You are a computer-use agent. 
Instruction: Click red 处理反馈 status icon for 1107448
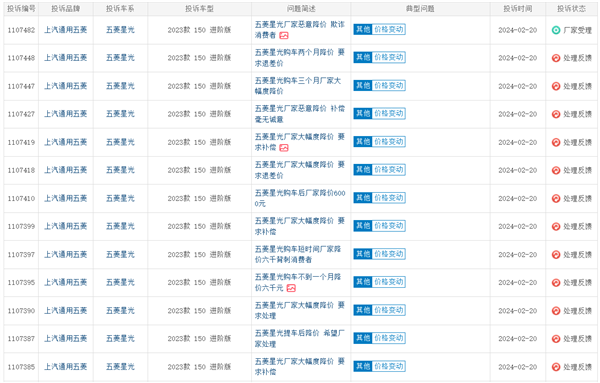tap(556, 58)
